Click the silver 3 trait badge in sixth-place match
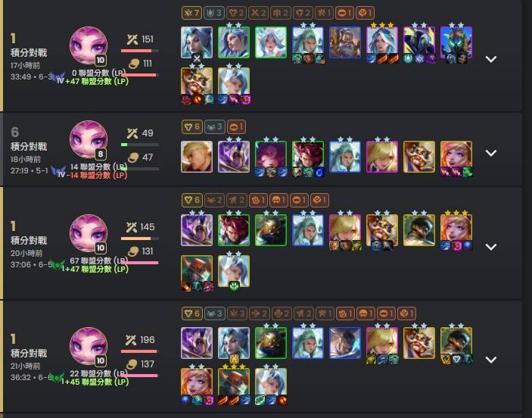This screenshot has height=418, width=532. pos(214,127)
